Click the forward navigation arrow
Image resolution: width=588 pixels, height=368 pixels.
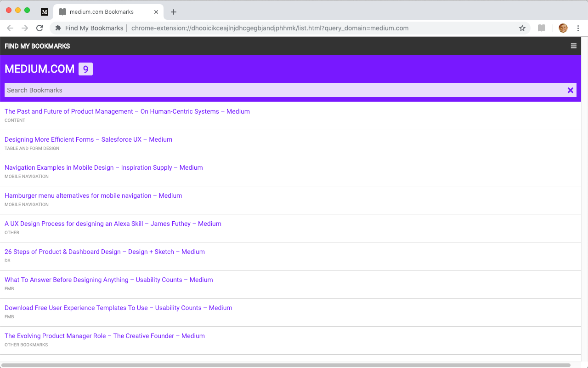coord(25,28)
